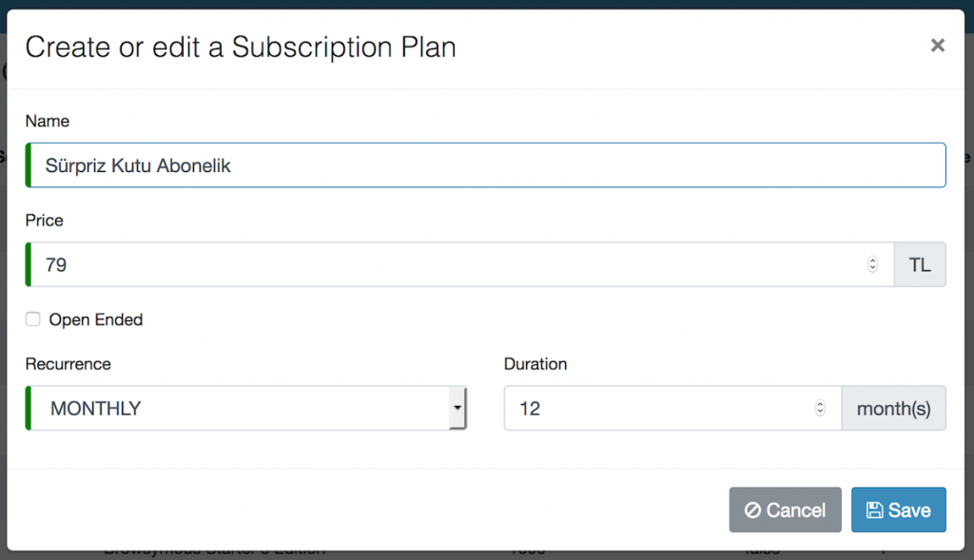
Task: Select the Duration field showing 12
Action: [x=672, y=408]
